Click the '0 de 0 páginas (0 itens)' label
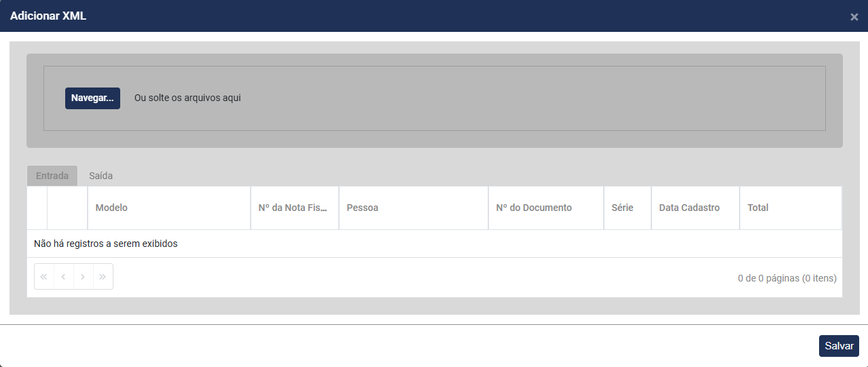The height and width of the screenshot is (367, 868). [787, 278]
